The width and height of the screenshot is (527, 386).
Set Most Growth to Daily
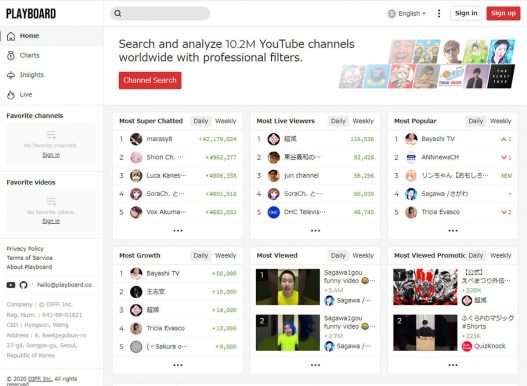click(x=201, y=256)
